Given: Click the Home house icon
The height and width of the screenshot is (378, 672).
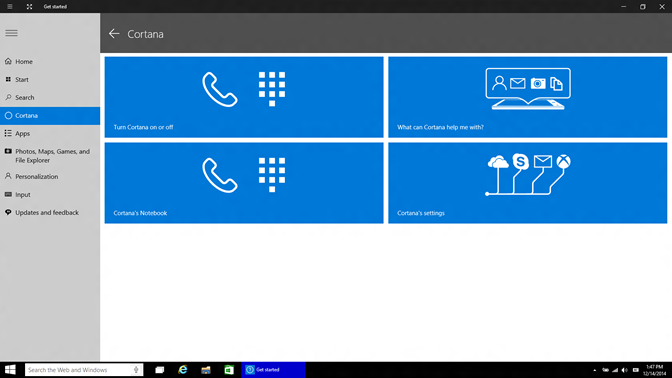Looking at the screenshot, I should [x=8, y=61].
